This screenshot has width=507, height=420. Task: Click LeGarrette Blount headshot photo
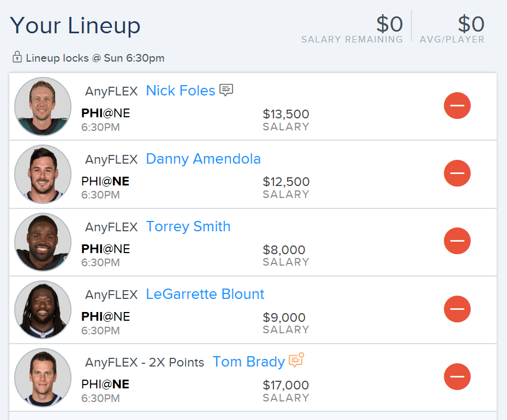tap(43, 309)
